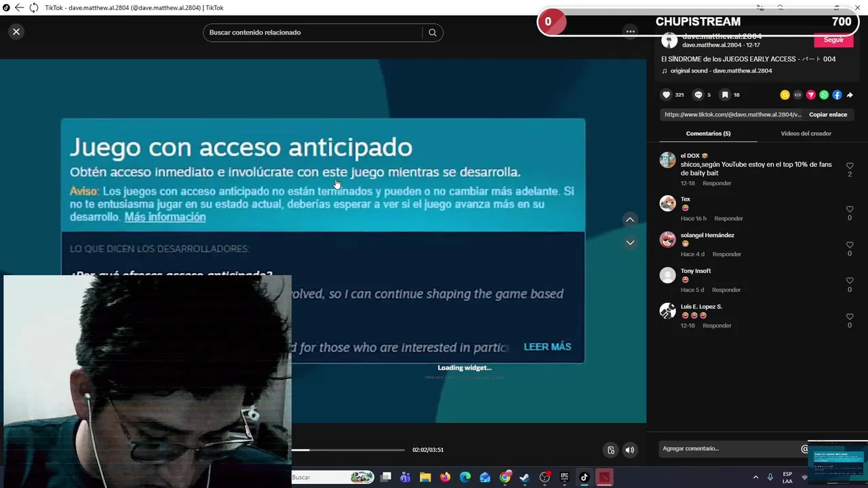Screen dimensions: 868x488
Task: Click the 'Copiar enlace' button
Action: 828,115
